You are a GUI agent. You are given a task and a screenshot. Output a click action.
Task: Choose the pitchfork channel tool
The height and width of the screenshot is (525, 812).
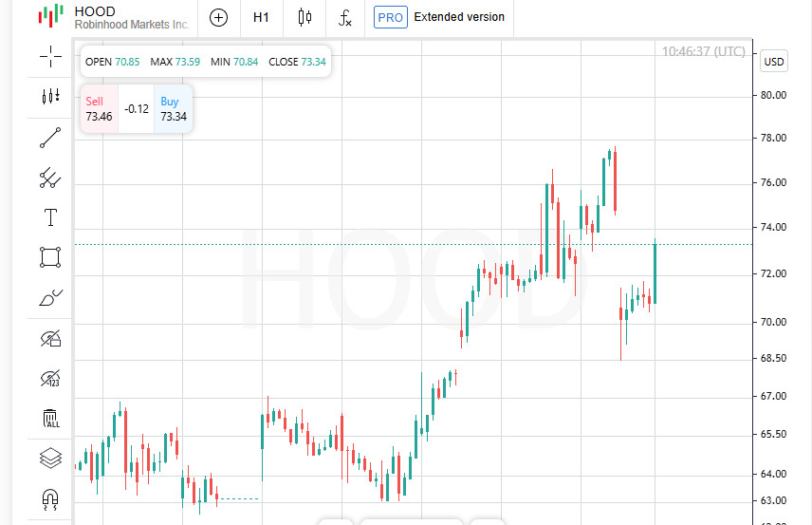click(50, 178)
